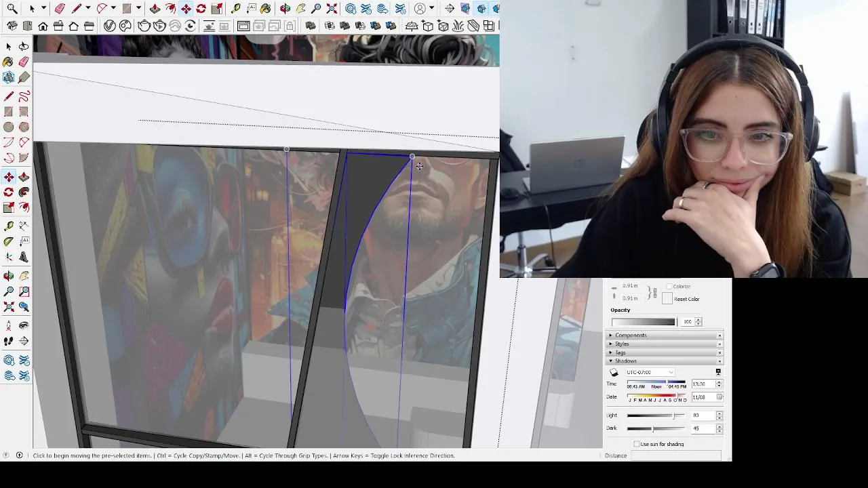Enable Use sun for shading checkbox
This screenshot has height=488, width=868.
tap(637, 444)
